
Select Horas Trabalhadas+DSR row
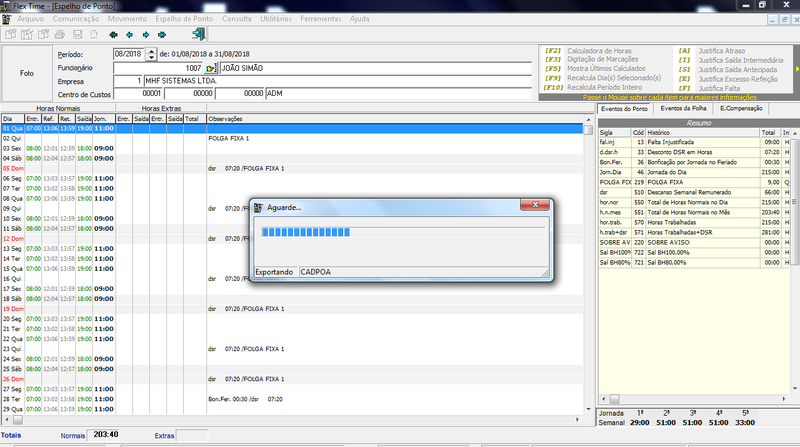pyautogui.click(x=694, y=233)
